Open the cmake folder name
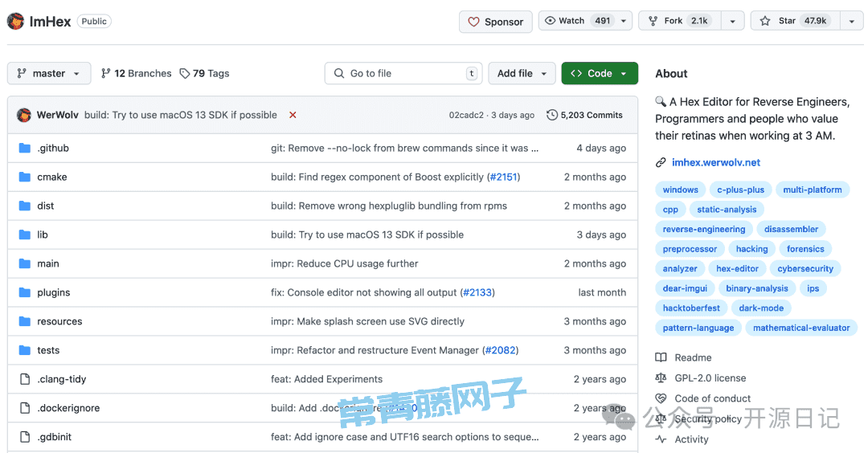 (52, 177)
